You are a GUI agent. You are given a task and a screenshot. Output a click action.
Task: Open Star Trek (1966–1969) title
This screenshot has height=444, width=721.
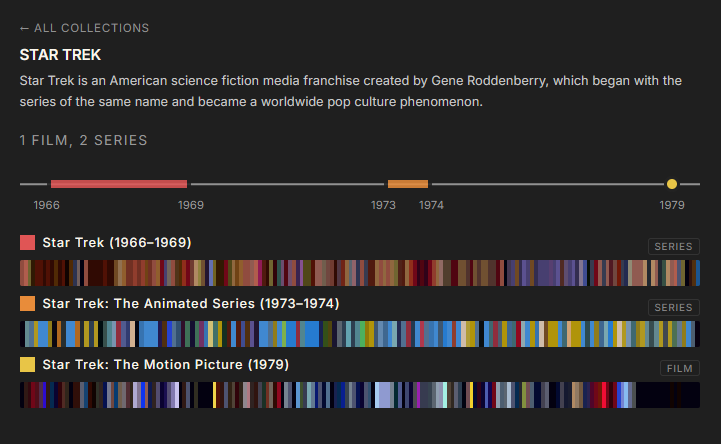(117, 243)
